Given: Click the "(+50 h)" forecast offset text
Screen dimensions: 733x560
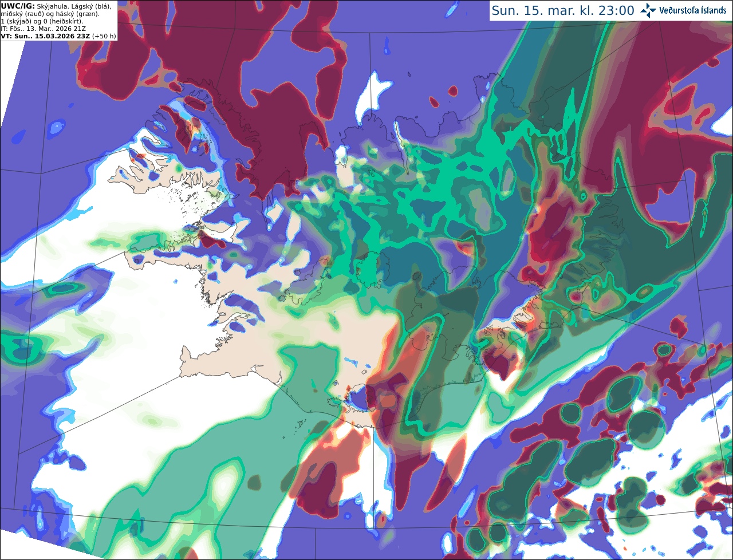Looking at the screenshot, I should point(104,36).
